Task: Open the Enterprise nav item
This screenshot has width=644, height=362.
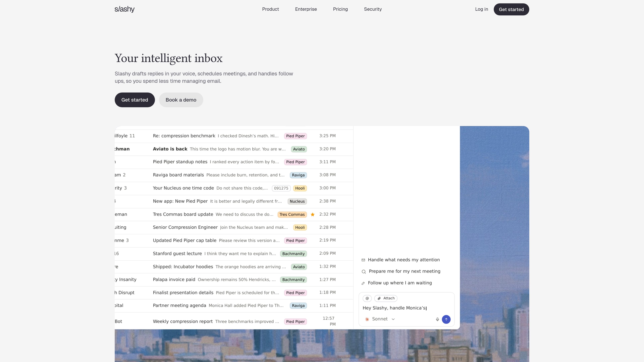Action: [306, 9]
